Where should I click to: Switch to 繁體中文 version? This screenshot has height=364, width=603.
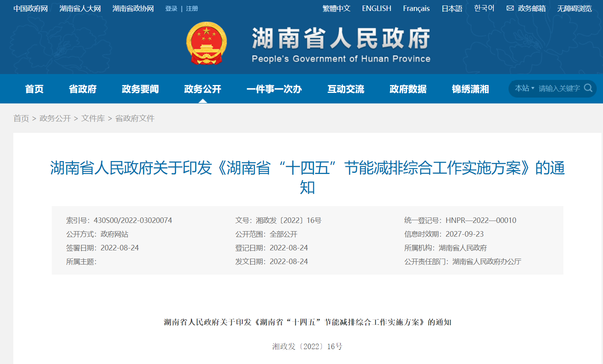click(336, 8)
